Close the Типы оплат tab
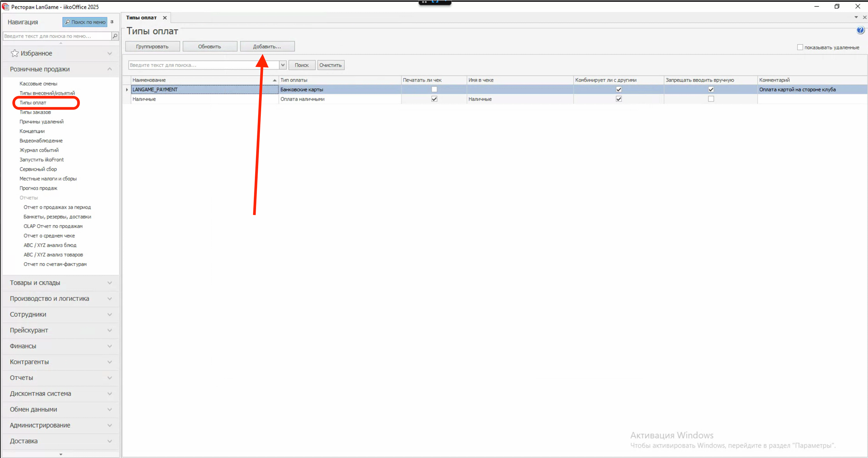The width and height of the screenshot is (868, 458). [x=165, y=18]
